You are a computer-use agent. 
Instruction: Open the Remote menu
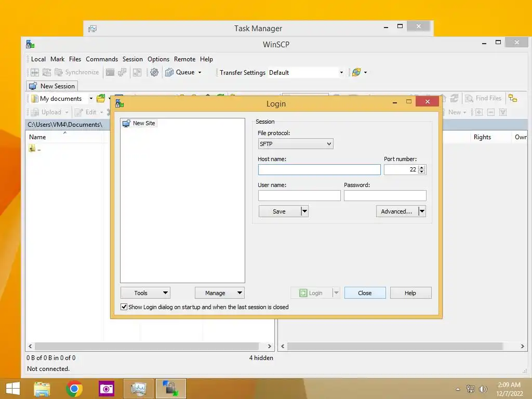coord(184,59)
